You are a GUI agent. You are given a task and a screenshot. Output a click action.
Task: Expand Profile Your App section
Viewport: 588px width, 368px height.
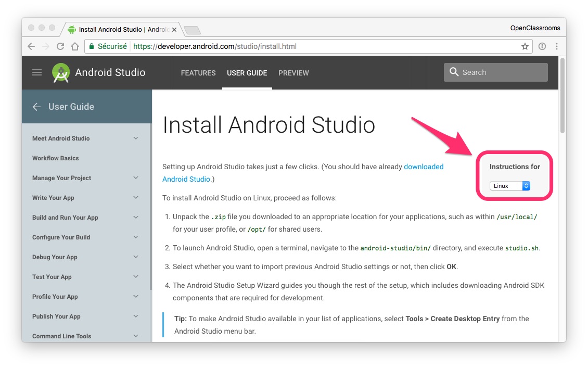(x=136, y=296)
